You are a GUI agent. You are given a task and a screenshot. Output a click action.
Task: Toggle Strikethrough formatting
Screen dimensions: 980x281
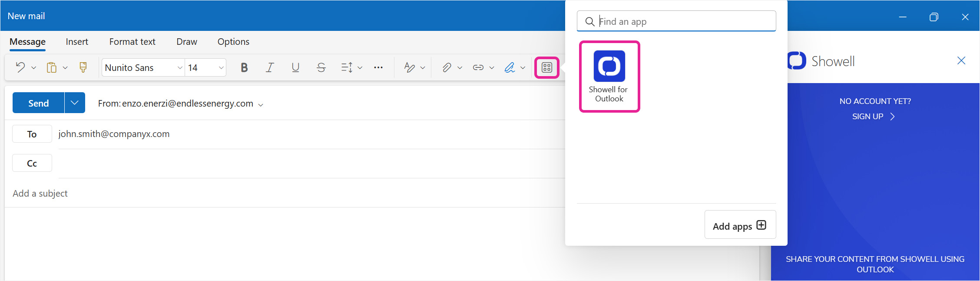[x=321, y=67]
